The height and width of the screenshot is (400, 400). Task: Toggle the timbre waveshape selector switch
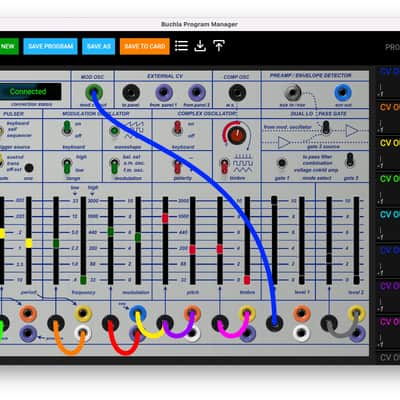tap(224, 166)
